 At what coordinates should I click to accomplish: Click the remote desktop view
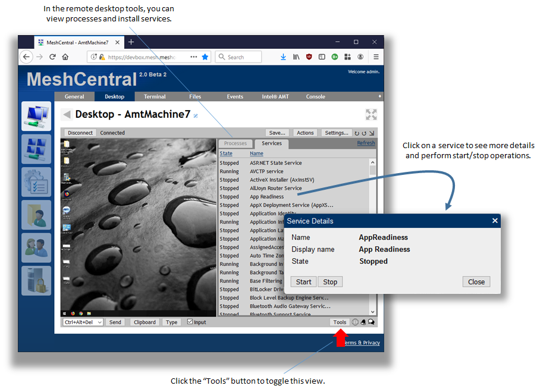139,227
